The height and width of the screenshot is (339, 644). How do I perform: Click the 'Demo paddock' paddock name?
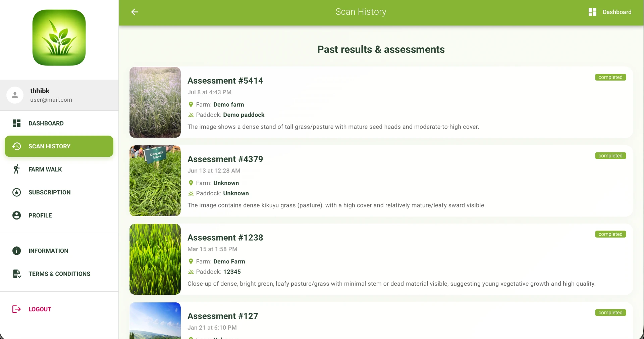click(244, 115)
